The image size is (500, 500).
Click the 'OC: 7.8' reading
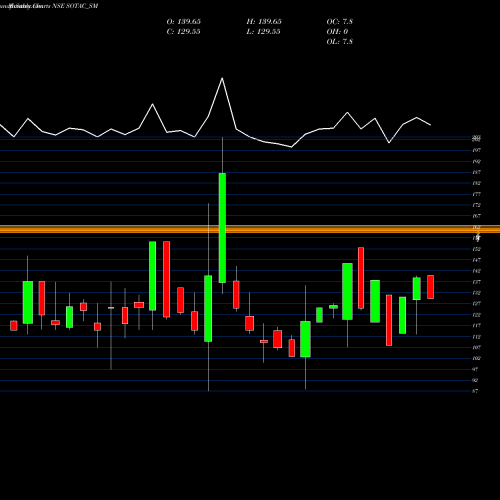(x=340, y=22)
